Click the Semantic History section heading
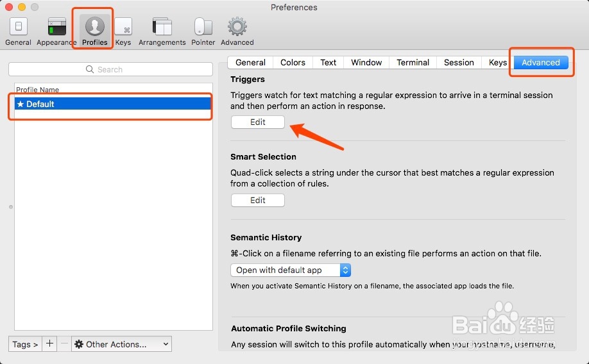Screen dimensions: 589x364 coord(266,238)
